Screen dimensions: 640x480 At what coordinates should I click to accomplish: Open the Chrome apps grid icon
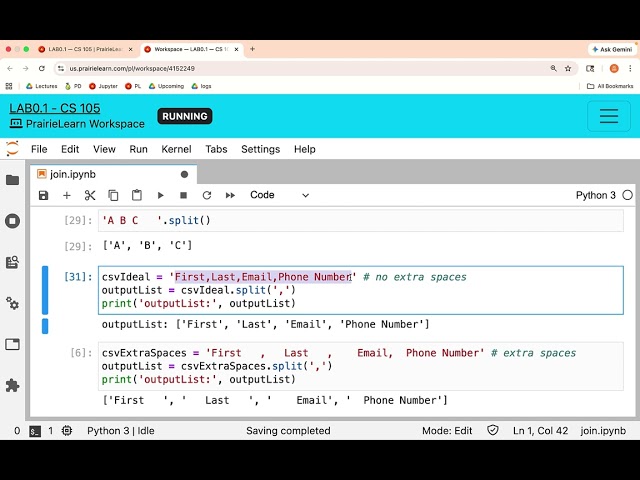tap(9, 86)
